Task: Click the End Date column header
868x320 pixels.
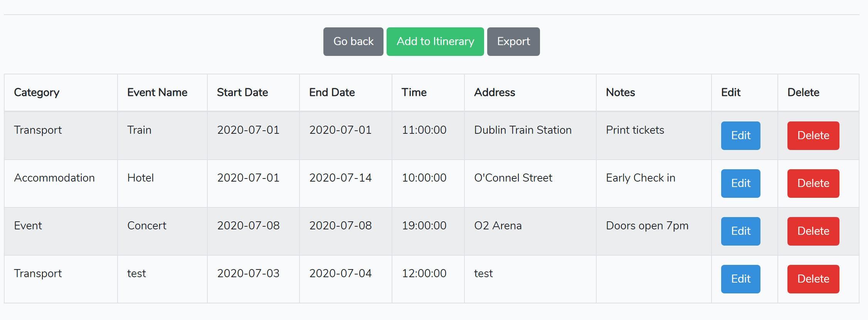Action: click(332, 93)
